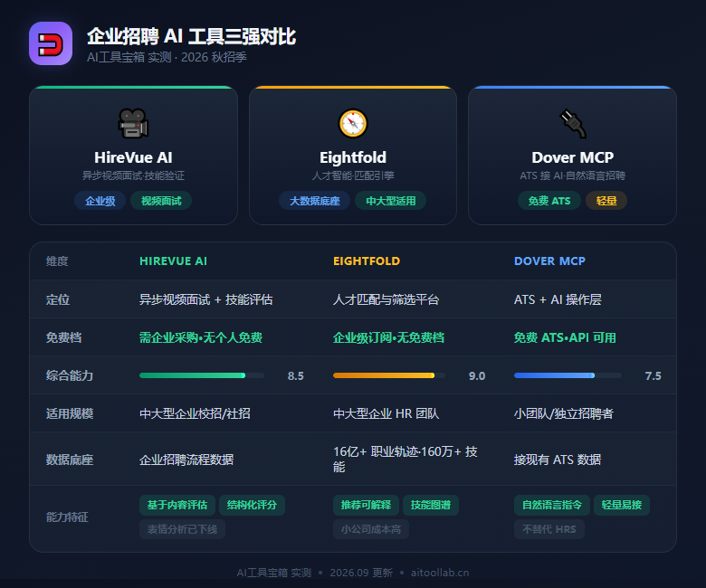This screenshot has width=706, height=588.
Task: Click the 基于内容评估 chip
Action: click(x=176, y=505)
